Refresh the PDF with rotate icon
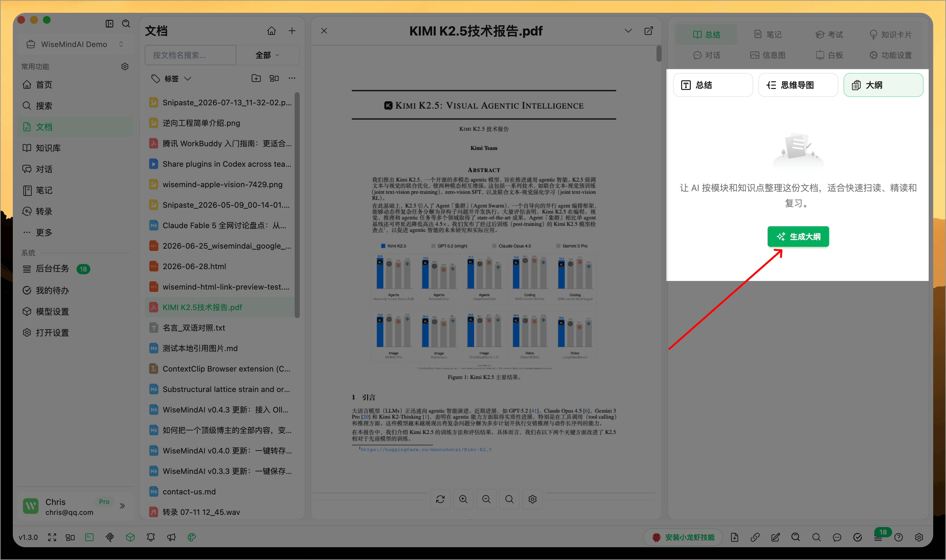946x560 pixels. click(440, 499)
